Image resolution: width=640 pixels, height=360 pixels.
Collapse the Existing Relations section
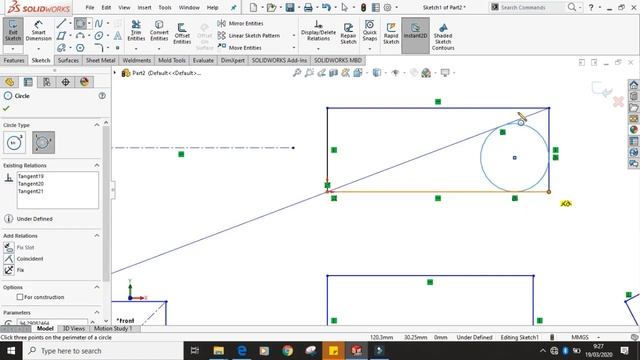click(x=97, y=165)
